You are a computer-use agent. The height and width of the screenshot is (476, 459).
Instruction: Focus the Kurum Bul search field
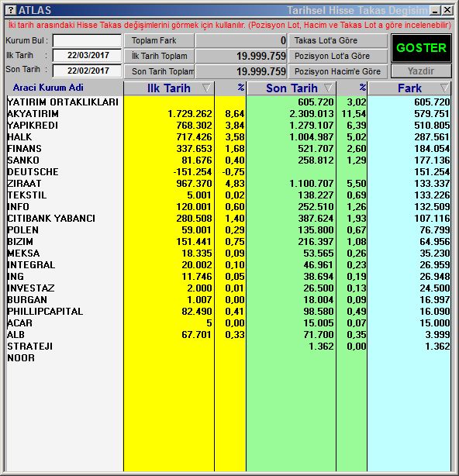[x=87, y=40]
